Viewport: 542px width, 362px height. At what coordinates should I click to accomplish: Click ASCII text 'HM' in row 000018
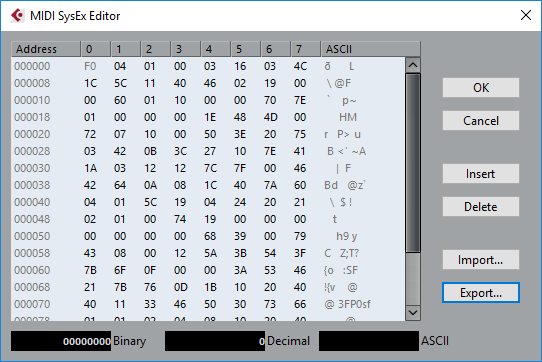[x=348, y=117]
